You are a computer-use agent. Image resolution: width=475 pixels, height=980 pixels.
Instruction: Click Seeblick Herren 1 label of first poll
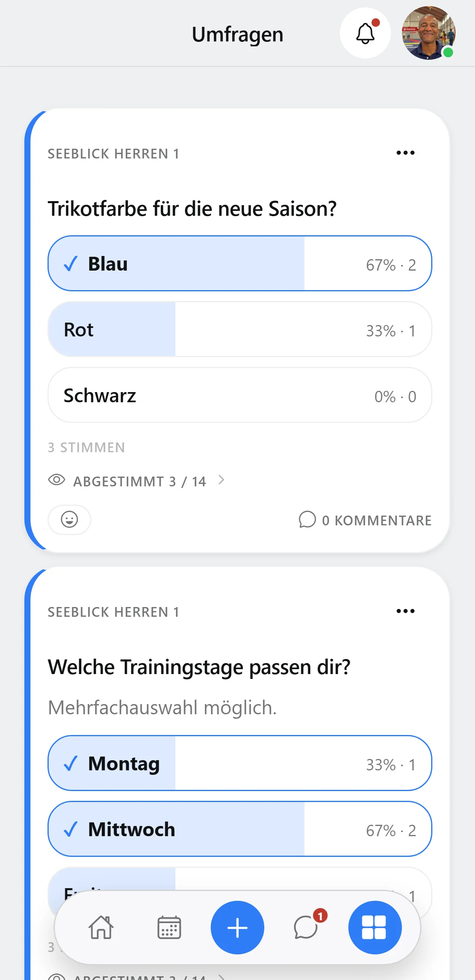(x=113, y=154)
